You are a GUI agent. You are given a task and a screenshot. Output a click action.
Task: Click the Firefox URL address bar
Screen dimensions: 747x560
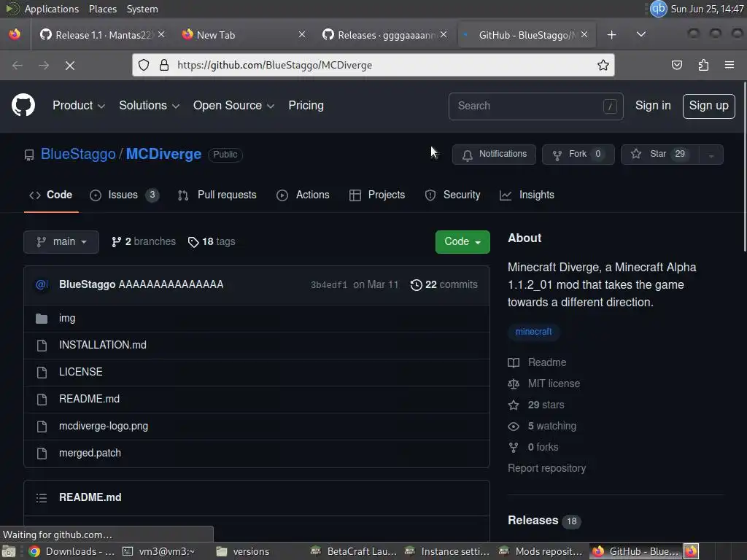pos(373,65)
